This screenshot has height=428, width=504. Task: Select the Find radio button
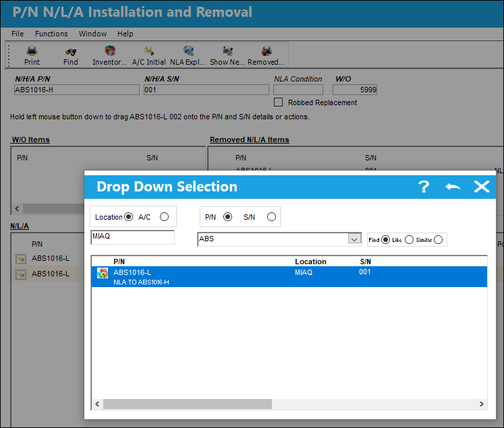(x=385, y=240)
